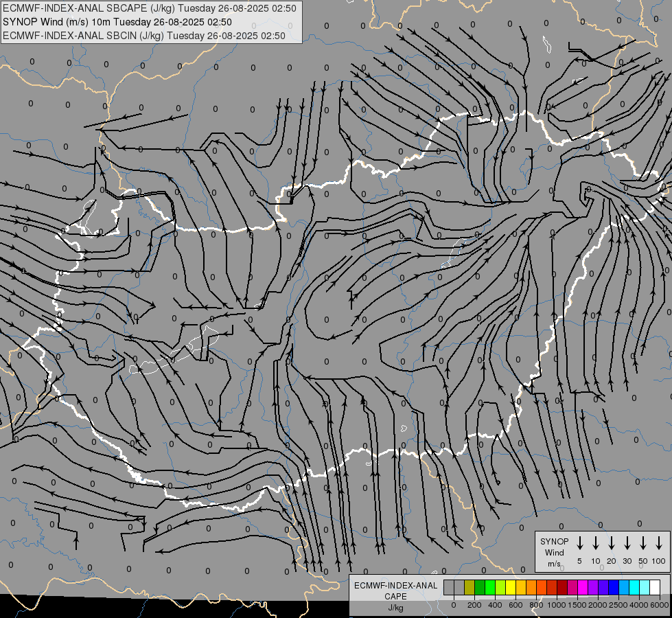The image size is (672, 618).
Task: Click the 2500 tick on CAPE scale
Action: (x=618, y=605)
